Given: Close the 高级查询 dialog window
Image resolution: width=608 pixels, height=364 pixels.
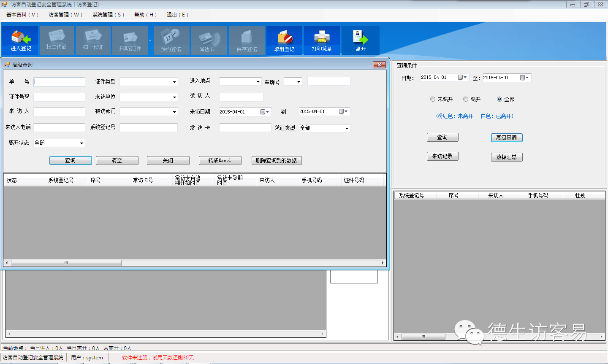Looking at the screenshot, I should coord(379,65).
